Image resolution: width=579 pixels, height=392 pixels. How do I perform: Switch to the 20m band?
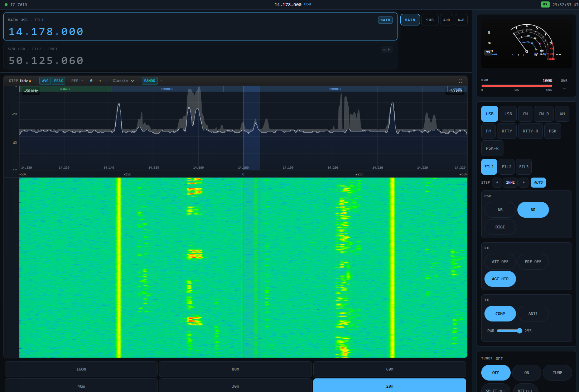(390, 386)
